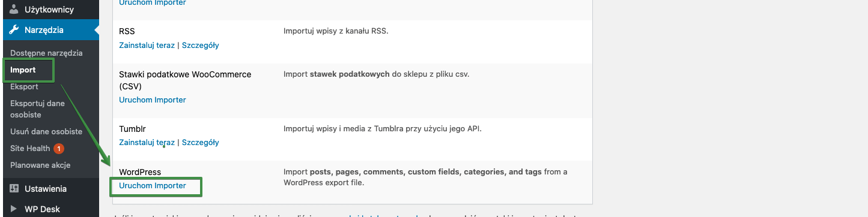The width and height of the screenshot is (868, 217).
Task: Open the Użytkownicy menu
Action: pos(49,10)
